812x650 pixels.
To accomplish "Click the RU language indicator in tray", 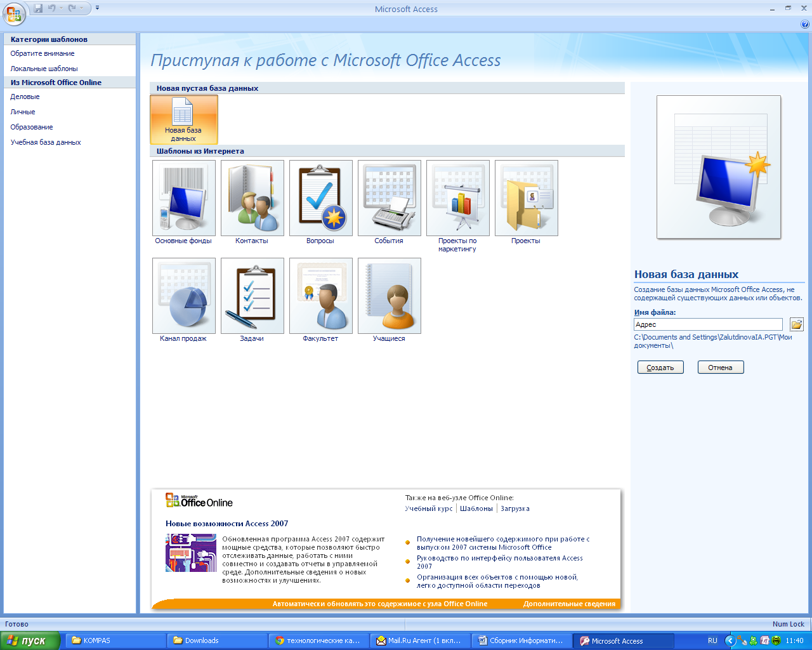I will (x=712, y=640).
